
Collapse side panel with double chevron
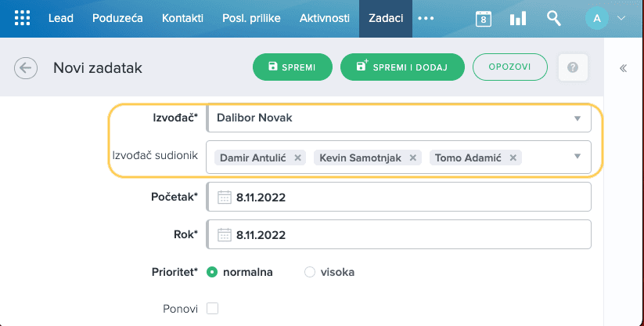pos(623,68)
